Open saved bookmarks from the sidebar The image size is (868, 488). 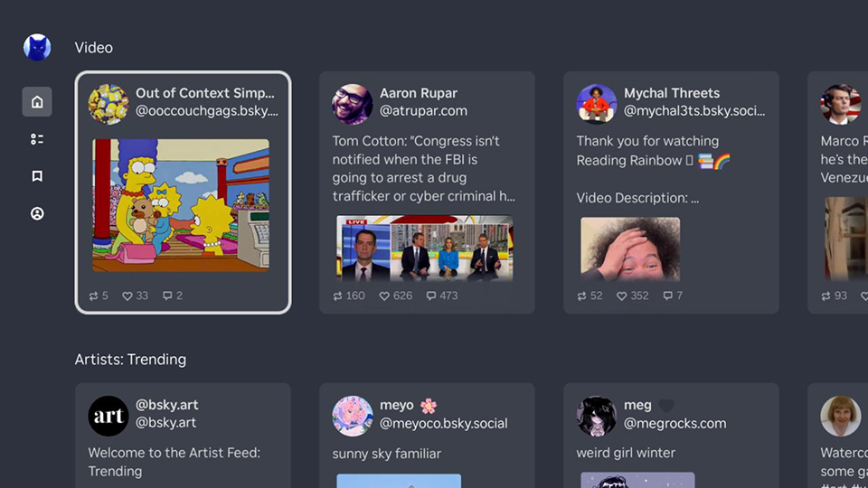click(37, 176)
